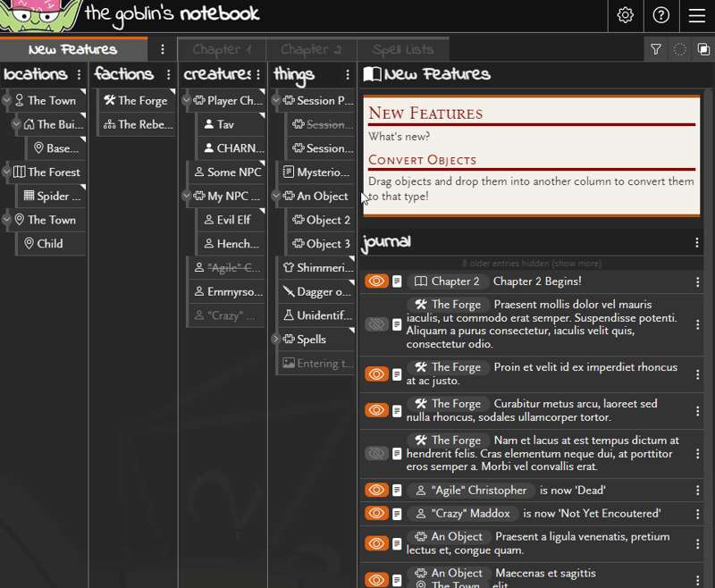Open the journal section options menu

(697, 242)
